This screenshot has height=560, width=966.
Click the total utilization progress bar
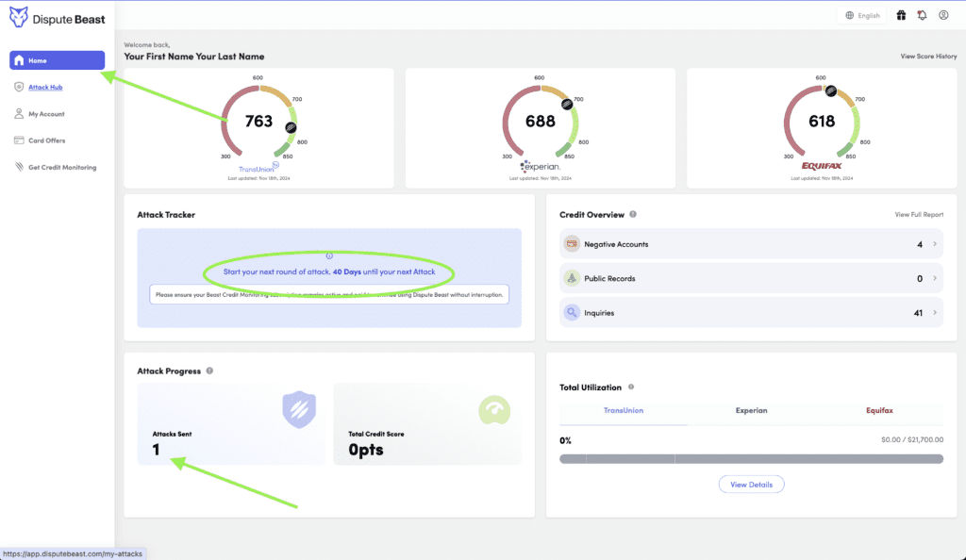(751, 459)
